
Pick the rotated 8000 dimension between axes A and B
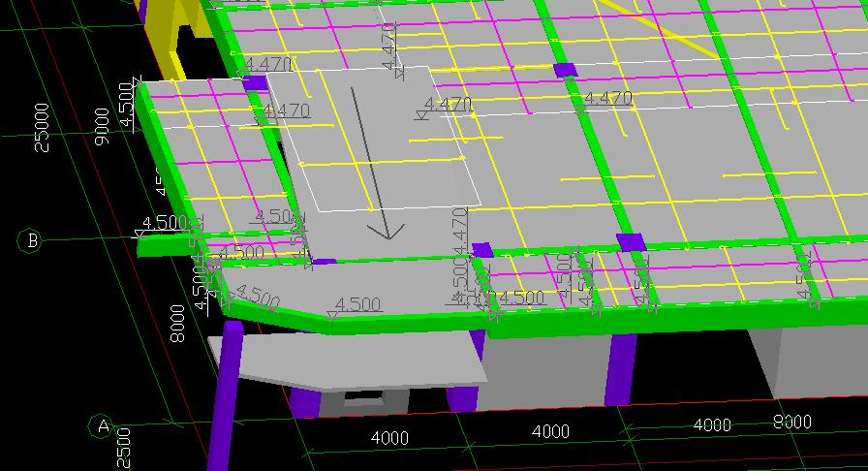point(177,324)
